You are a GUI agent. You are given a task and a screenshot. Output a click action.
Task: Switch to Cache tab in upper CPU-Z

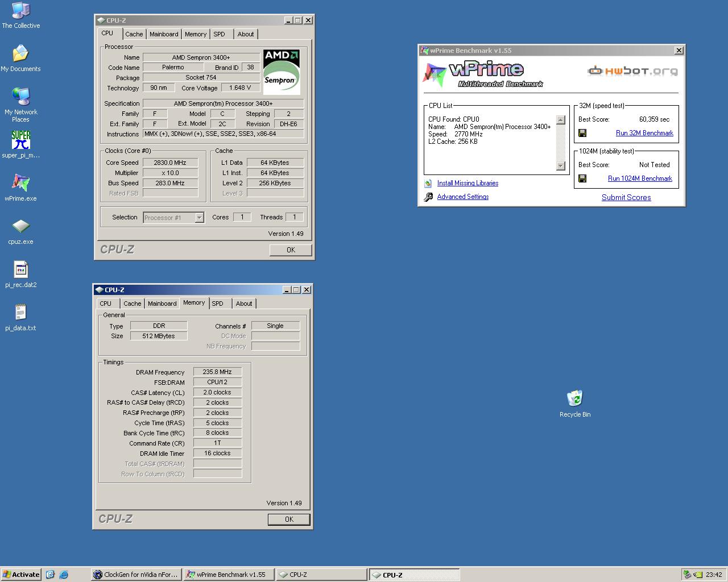click(134, 34)
